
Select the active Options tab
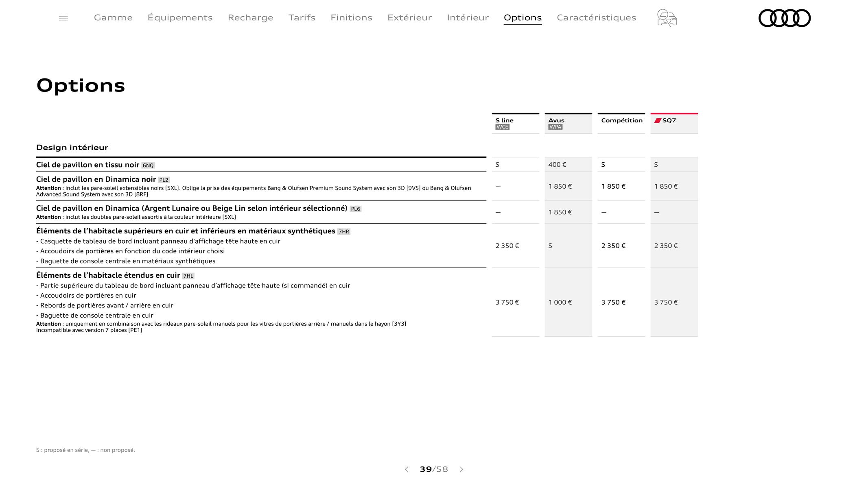point(523,17)
